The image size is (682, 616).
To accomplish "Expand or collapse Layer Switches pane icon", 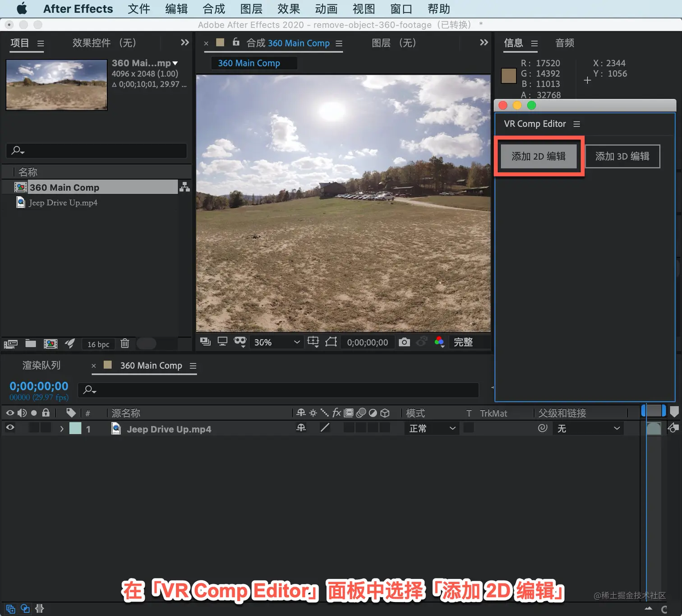I will tap(11, 608).
